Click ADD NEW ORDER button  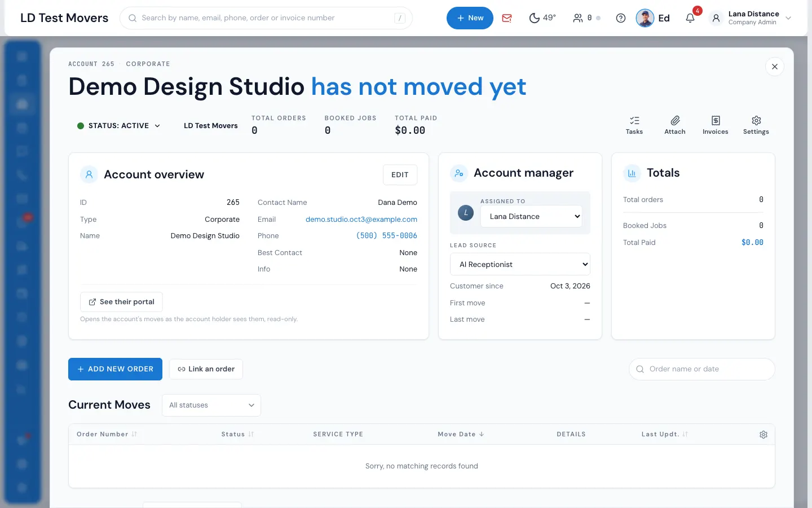[115, 369]
